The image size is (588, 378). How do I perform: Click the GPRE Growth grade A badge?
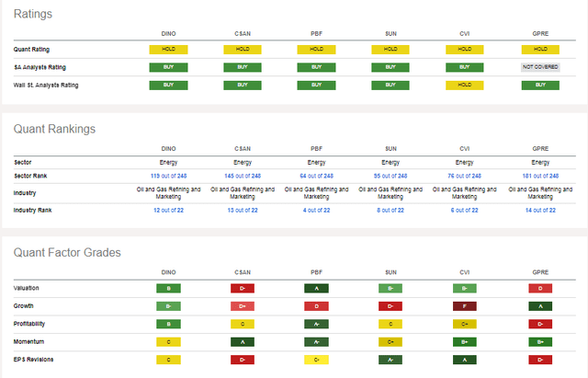pyautogui.click(x=540, y=306)
